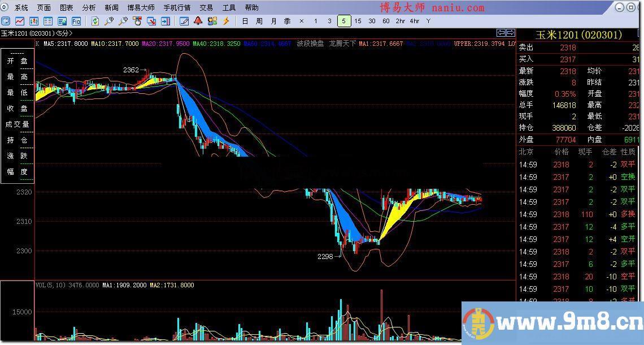Open the 分析 menu
The width and height of the screenshot is (644, 345).
89,8
